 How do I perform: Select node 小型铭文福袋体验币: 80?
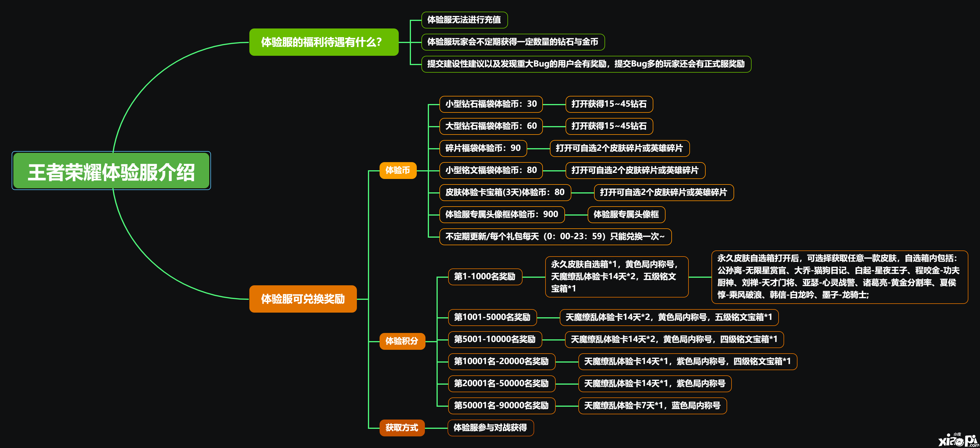(x=491, y=170)
